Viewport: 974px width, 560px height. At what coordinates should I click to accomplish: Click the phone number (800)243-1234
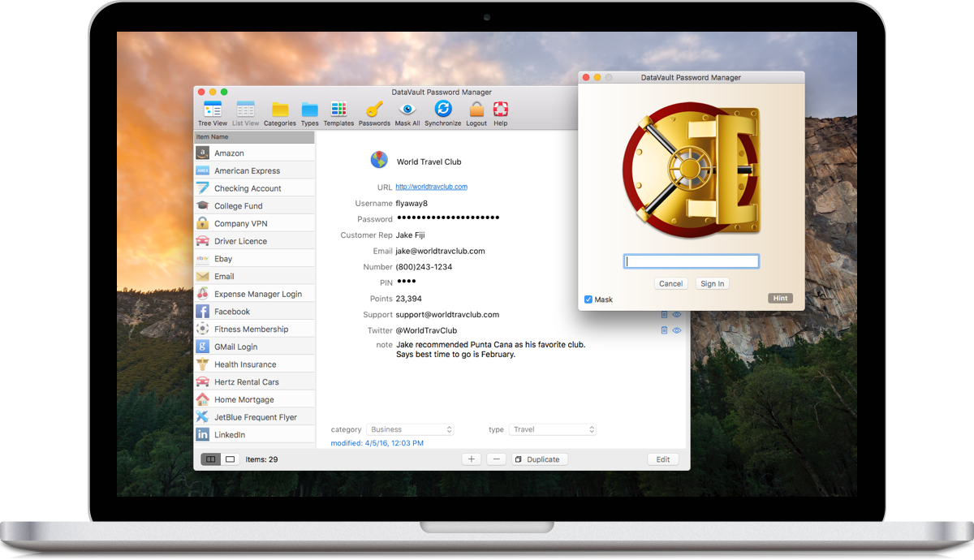point(424,266)
